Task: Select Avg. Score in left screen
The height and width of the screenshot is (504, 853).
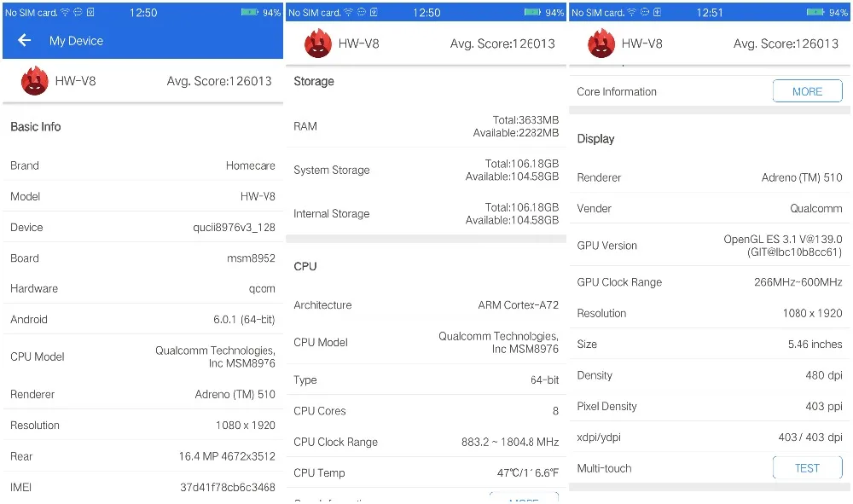Action: click(219, 81)
